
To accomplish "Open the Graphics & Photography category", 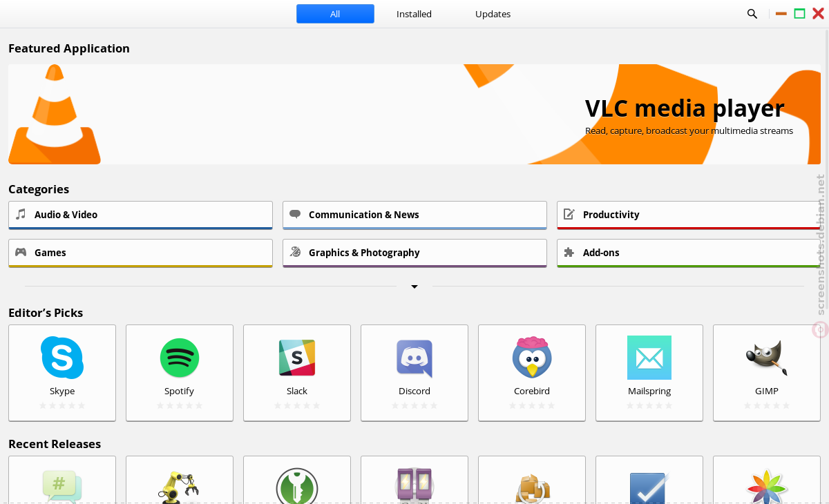I will point(414,253).
